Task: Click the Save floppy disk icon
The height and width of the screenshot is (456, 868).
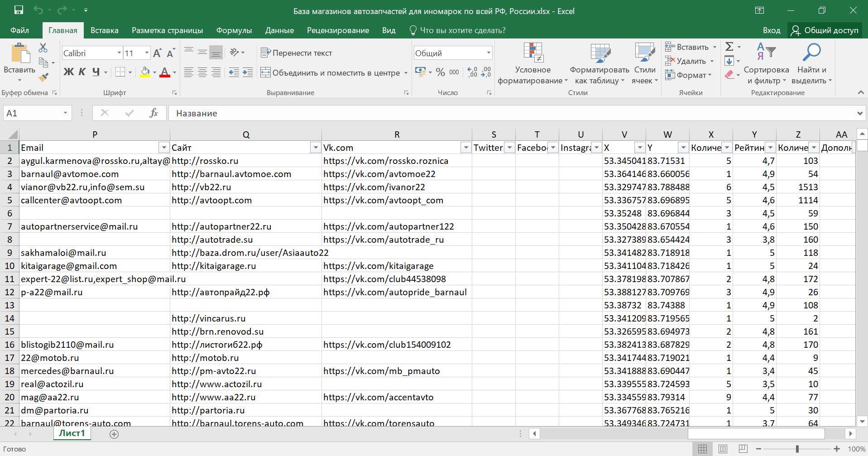Action: pyautogui.click(x=19, y=10)
